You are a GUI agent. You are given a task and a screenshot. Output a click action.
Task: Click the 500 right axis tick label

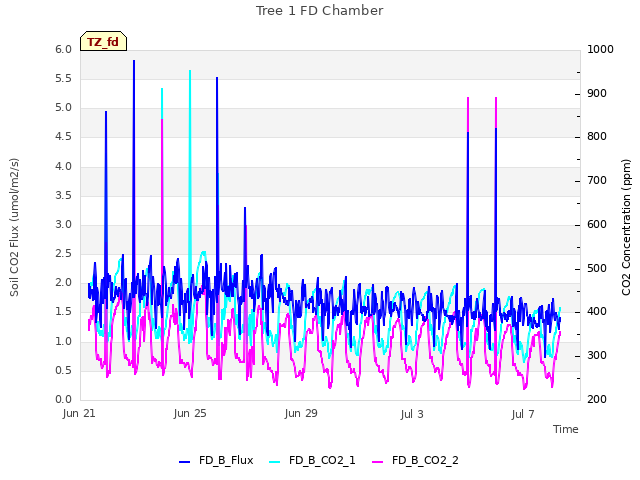597,269
